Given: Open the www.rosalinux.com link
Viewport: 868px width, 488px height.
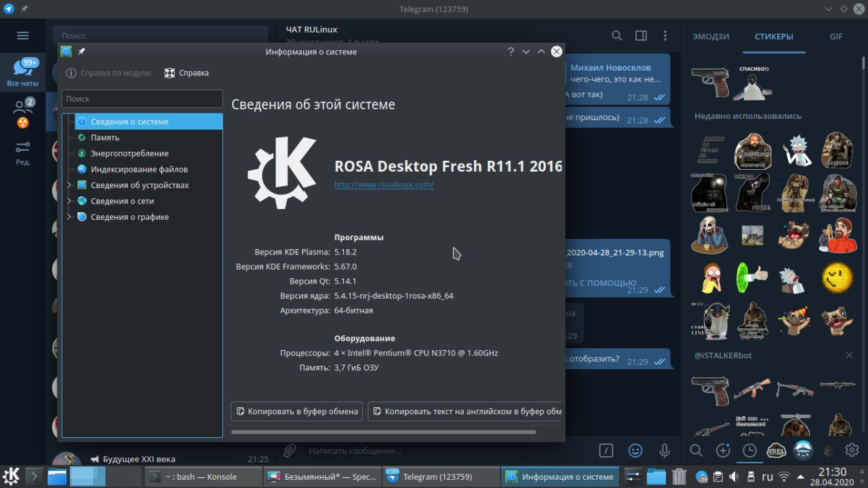Looking at the screenshot, I should click(x=384, y=185).
